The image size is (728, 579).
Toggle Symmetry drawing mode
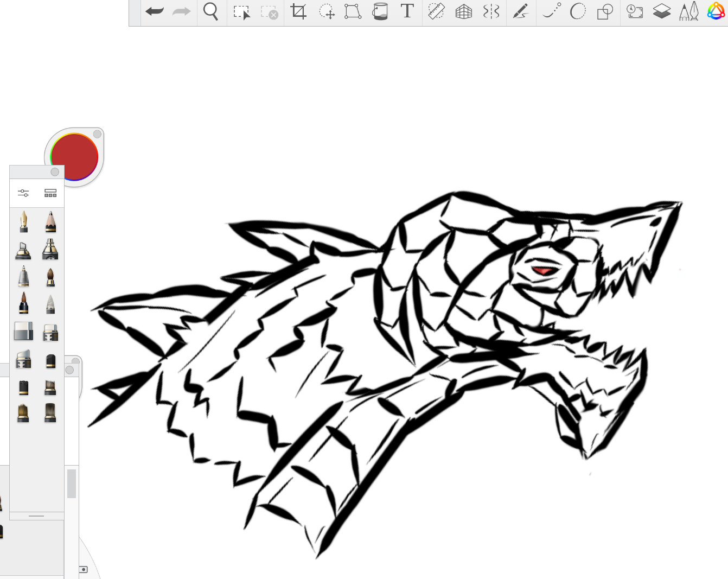[491, 11]
